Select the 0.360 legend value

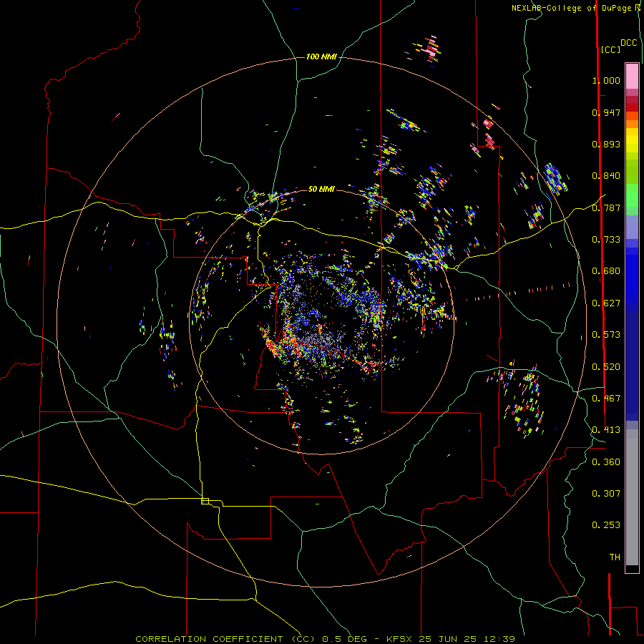tap(606, 462)
